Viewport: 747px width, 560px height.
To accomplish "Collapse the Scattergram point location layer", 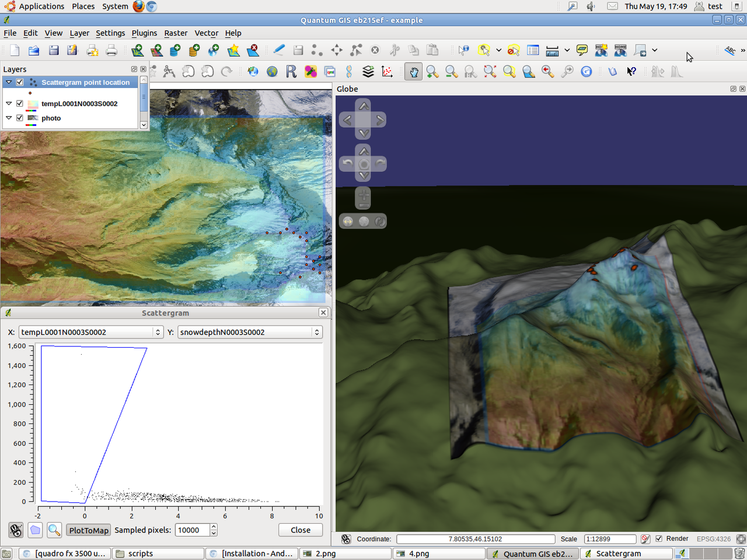I will pos(9,82).
